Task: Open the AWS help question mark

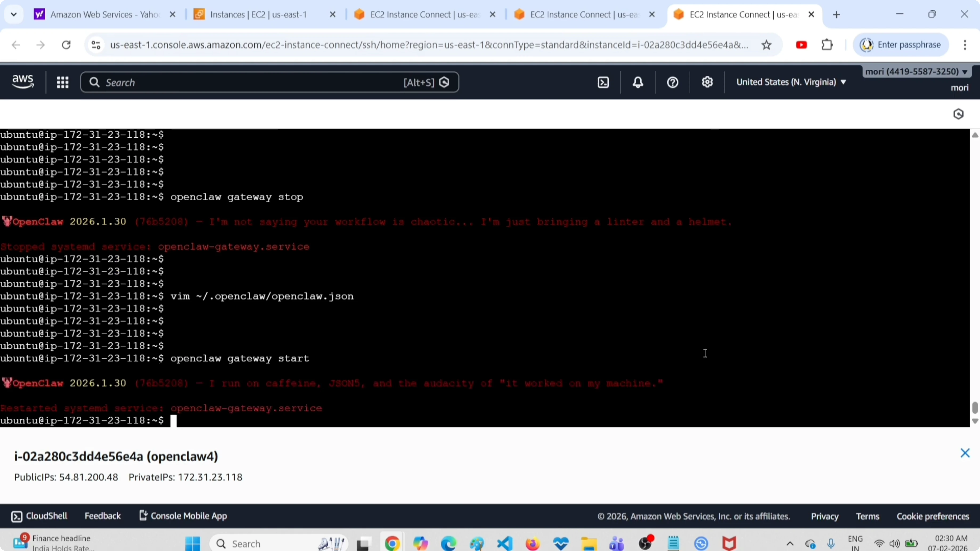Action: pos(673,82)
